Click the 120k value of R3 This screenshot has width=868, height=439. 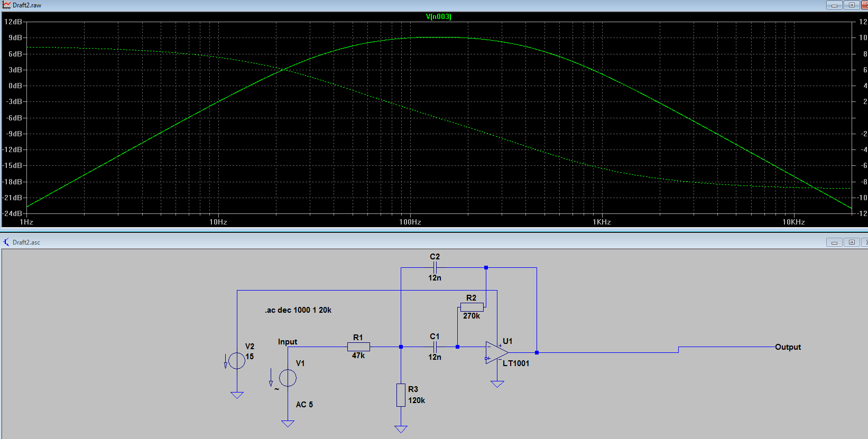pos(417,400)
